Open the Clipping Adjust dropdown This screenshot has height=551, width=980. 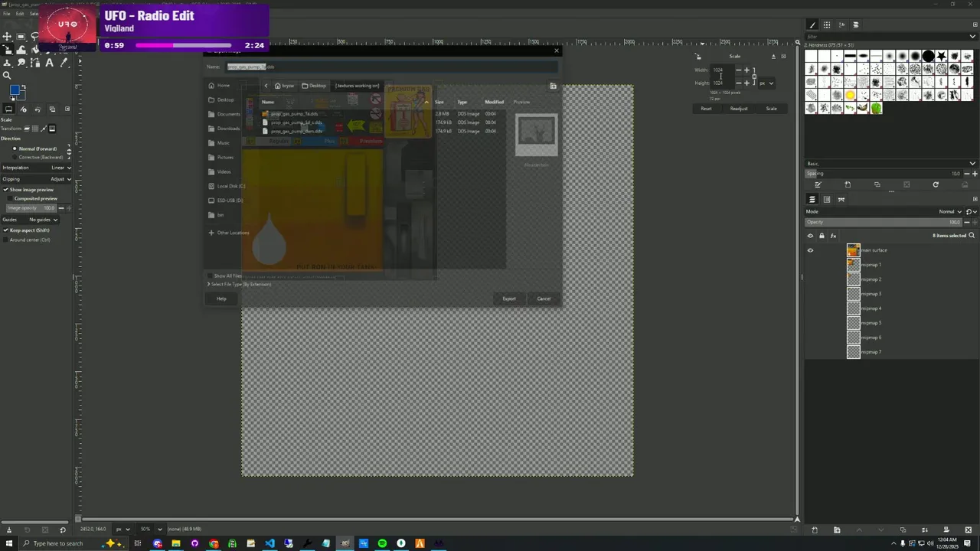click(36, 179)
